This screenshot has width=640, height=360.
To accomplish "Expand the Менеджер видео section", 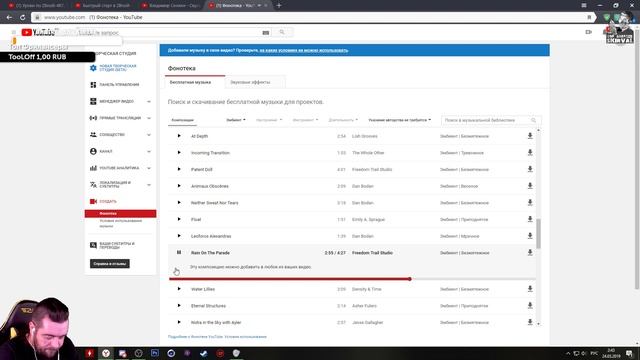I will (149, 102).
